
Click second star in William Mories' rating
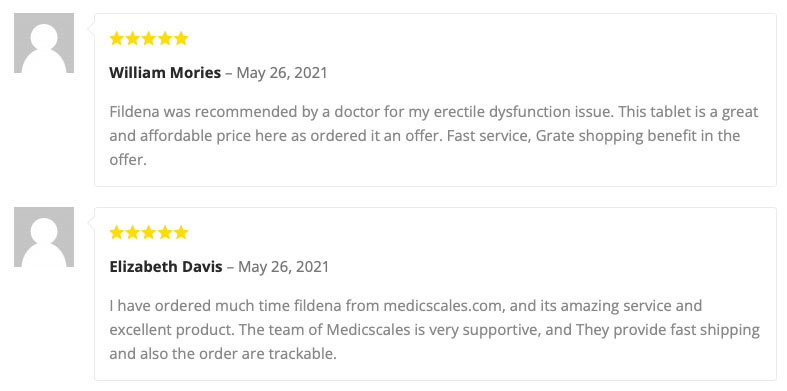click(x=133, y=38)
